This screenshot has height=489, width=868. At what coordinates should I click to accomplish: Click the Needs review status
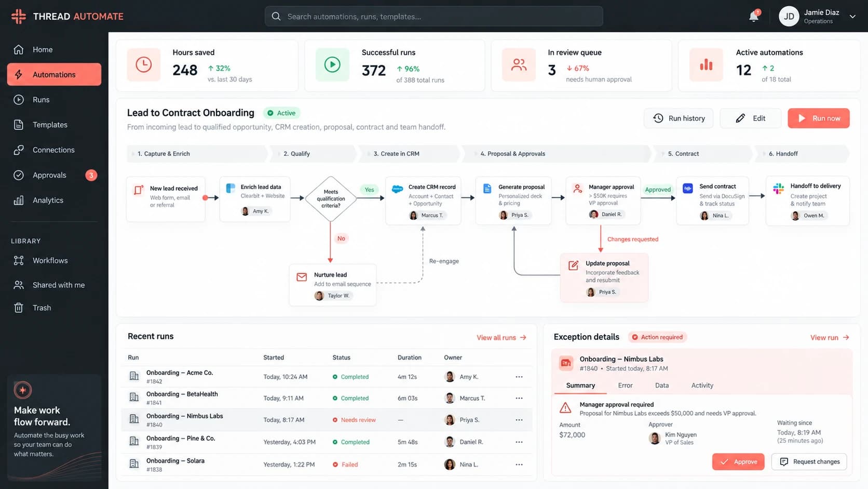354,420
